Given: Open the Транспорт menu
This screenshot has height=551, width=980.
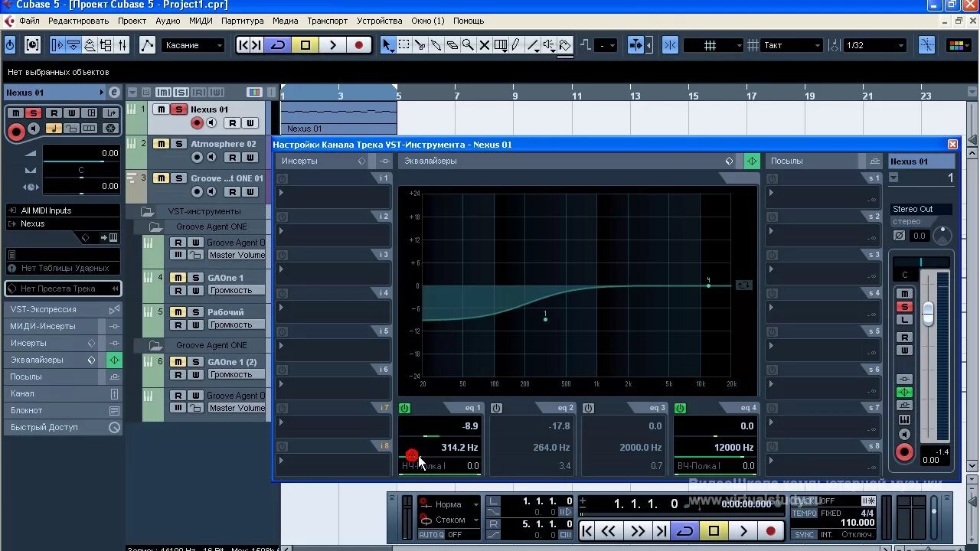Looking at the screenshot, I should click(328, 21).
